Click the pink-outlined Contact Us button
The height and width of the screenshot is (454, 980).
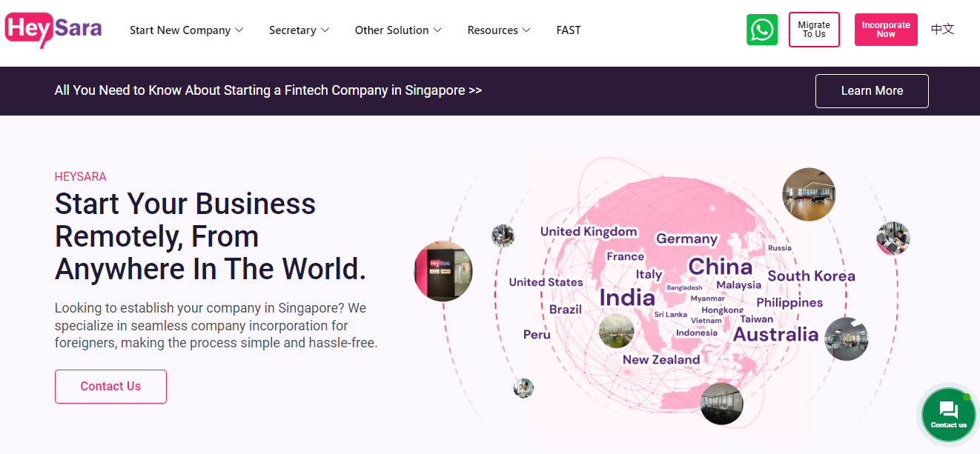[x=110, y=387]
